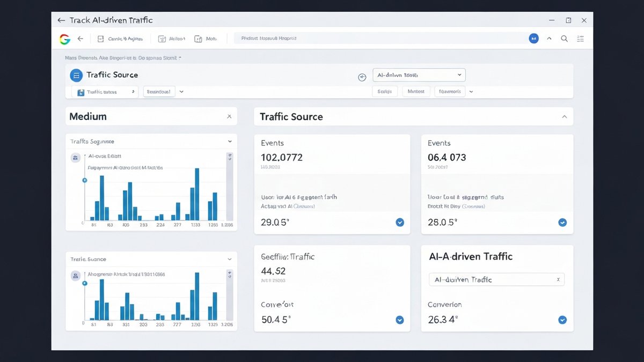Viewport: 644px width, 362px height.
Task: Open the list menu icon at toolbar end
Action: [x=580, y=39]
